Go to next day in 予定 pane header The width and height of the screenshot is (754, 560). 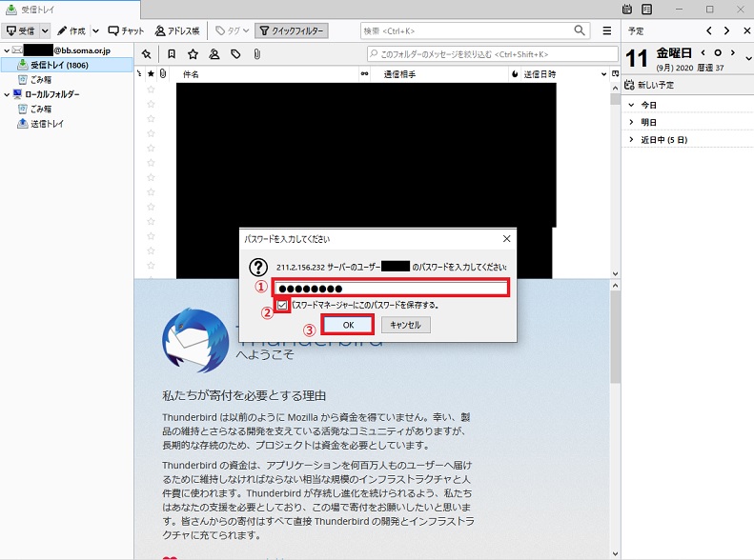[x=726, y=30]
